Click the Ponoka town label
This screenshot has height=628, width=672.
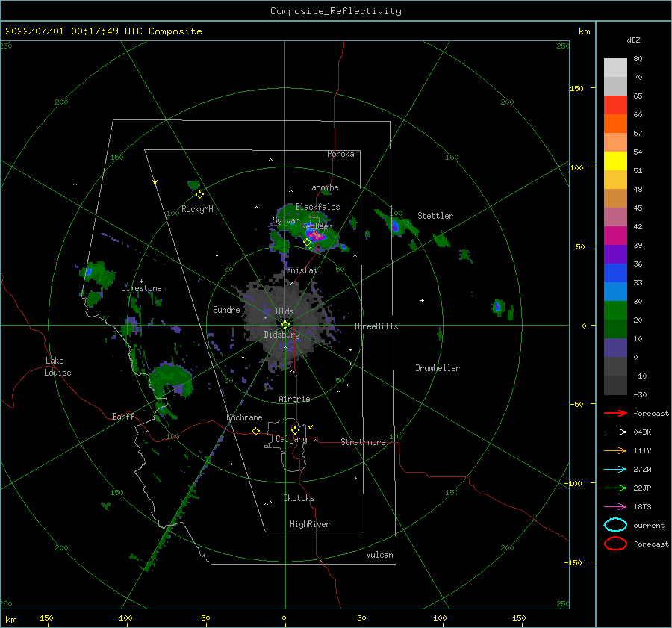tap(340, 154)
